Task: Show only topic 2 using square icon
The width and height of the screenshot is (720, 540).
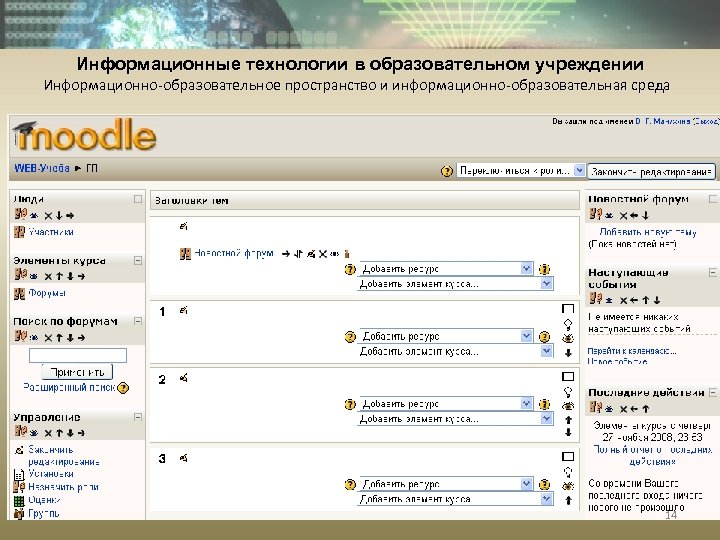Action: tap(568, 377)
